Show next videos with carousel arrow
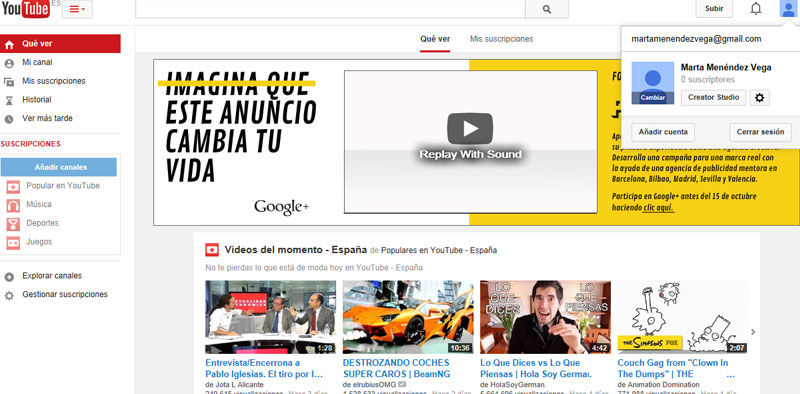Image resolution: width=800 pixels, height=394 pixels. point(753,332)
